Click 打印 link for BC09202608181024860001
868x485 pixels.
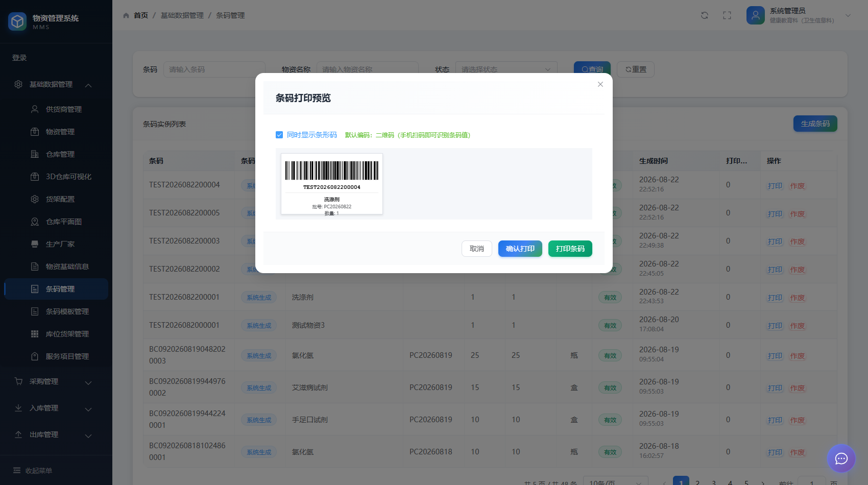point(775,452)
